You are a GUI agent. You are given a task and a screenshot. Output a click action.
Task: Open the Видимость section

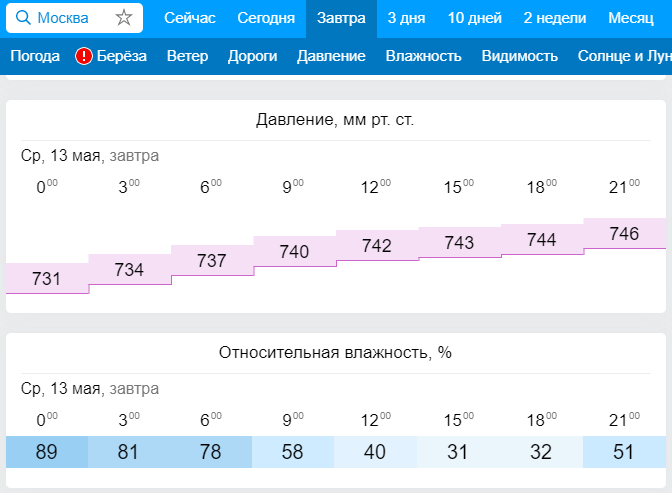pos(519,56)
